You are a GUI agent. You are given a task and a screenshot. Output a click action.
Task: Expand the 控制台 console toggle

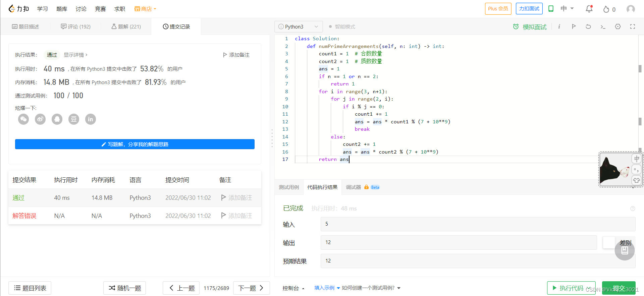pos(293,288)
